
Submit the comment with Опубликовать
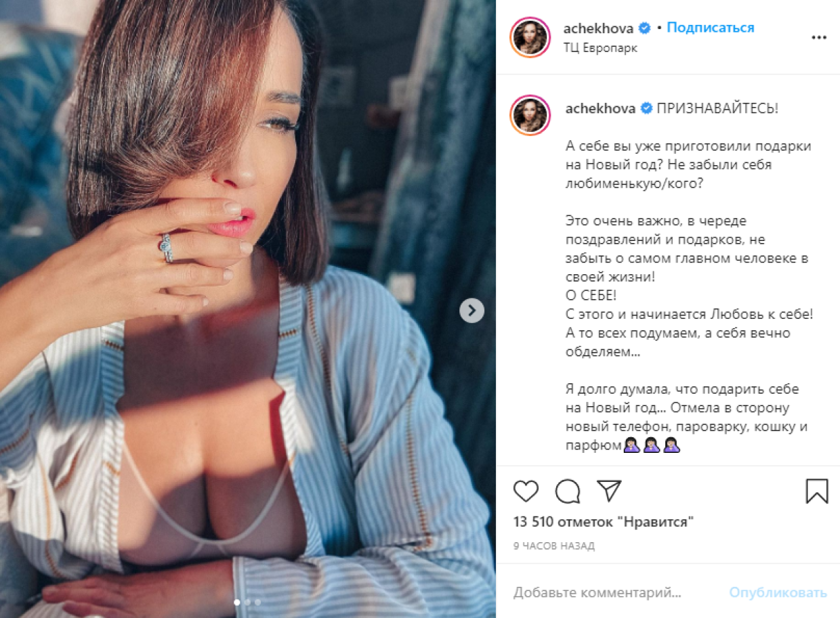click(x=778, y=593)
